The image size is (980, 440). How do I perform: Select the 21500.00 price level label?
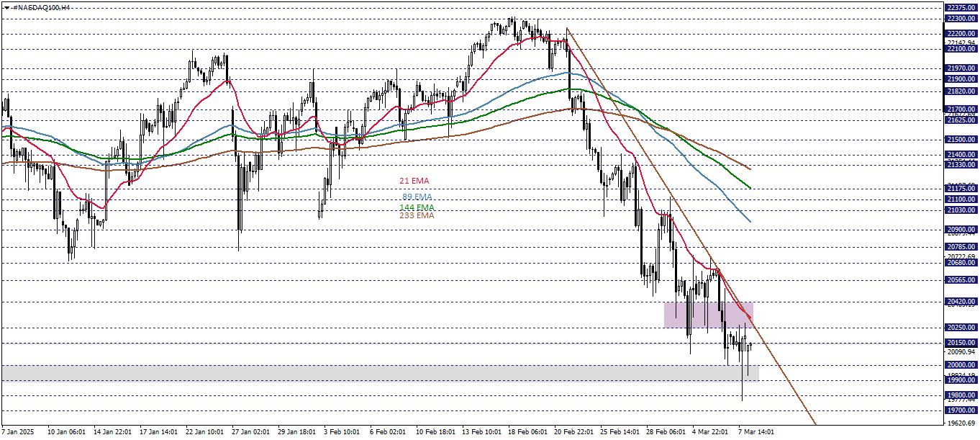[x=962, y=140]
